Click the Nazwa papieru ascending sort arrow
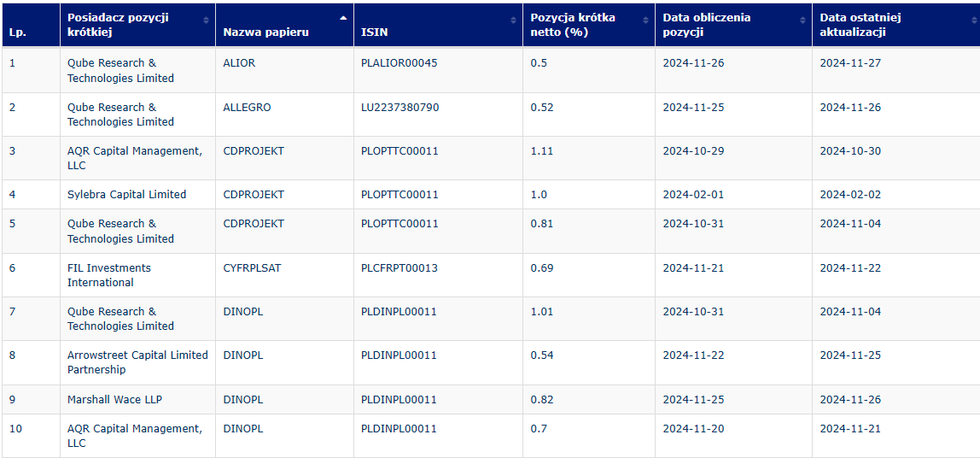 pos(342,18)
